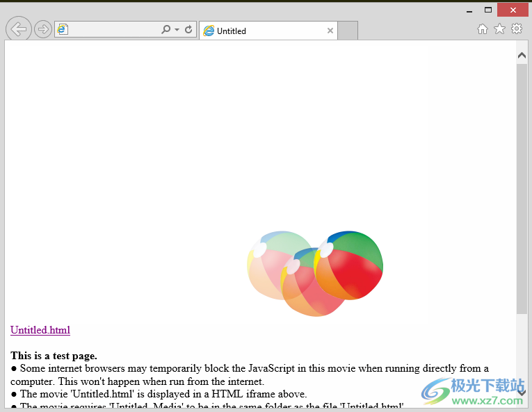Click the Forward navigation arrow
This screenshot has height=412, width=532.
43,29
